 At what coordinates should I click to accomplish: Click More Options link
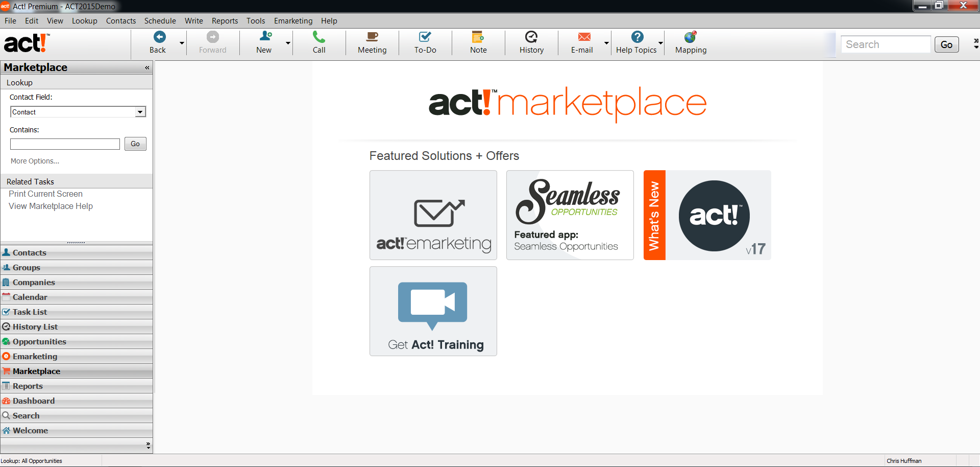tap(35, 161)
